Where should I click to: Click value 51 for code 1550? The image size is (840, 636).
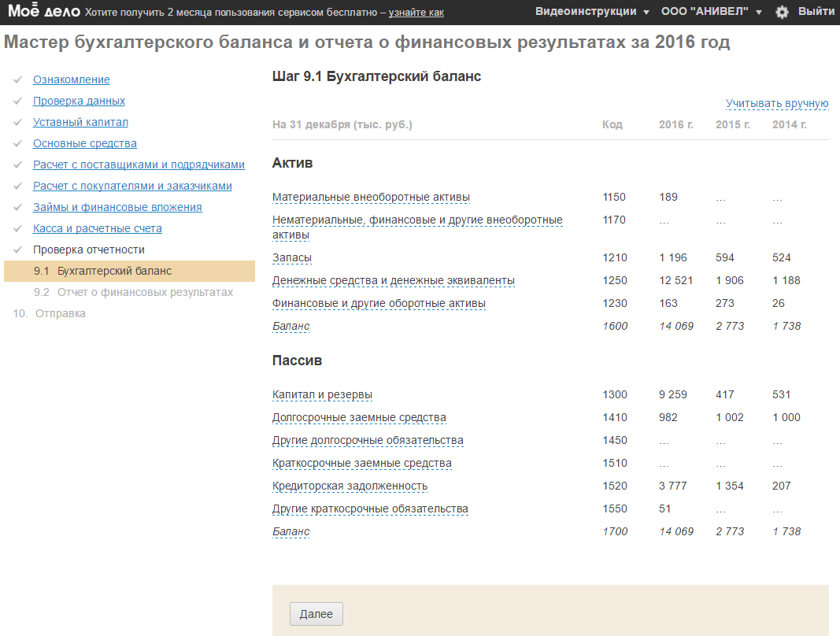coord(664,508)
